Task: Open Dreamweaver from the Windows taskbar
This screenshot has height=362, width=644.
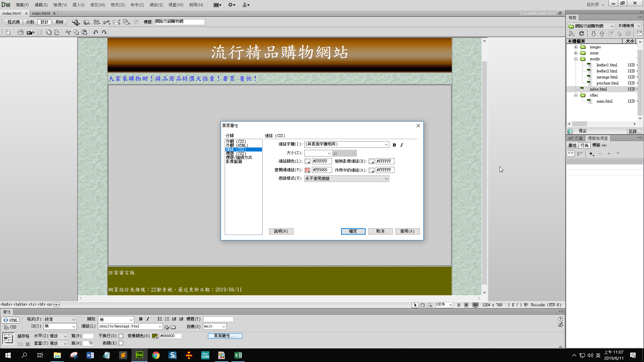Action: tap(139, 355)
